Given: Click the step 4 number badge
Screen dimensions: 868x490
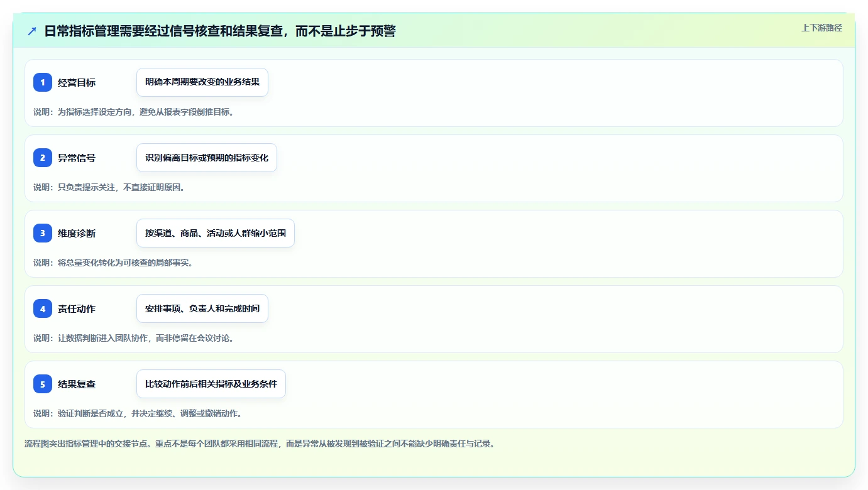Looking at the screenshot, I should click(43, 308).
